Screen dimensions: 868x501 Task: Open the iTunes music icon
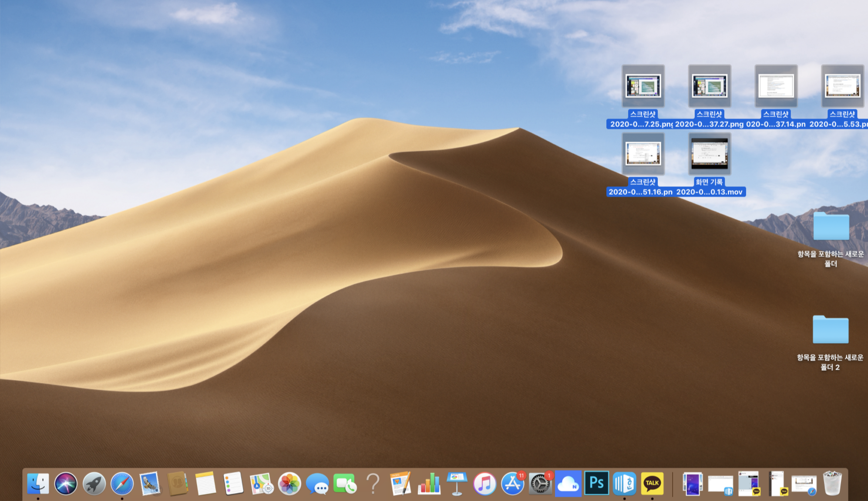tap(484, 484)
